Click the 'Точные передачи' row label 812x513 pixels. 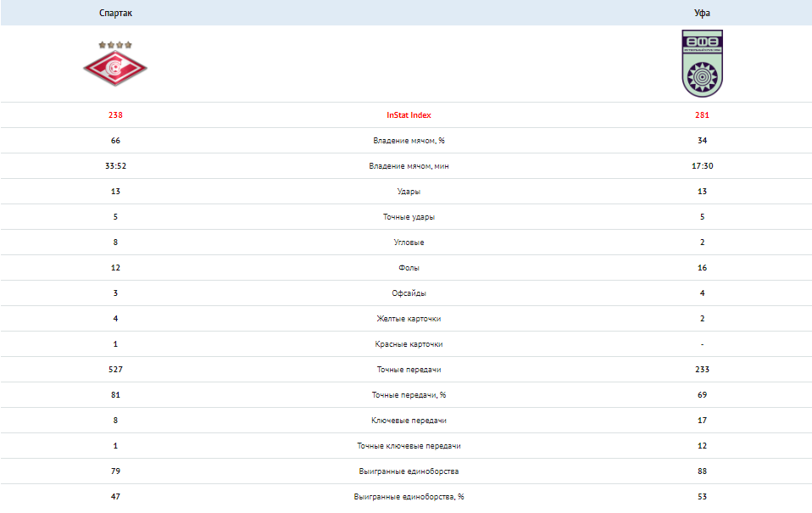[x=409, y=369]
